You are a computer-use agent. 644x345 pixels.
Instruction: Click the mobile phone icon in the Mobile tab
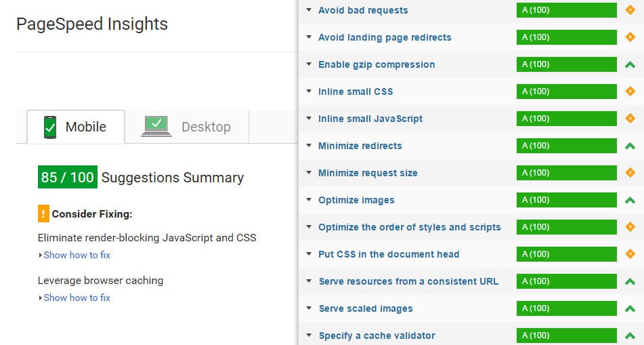(x=50, y=127)
